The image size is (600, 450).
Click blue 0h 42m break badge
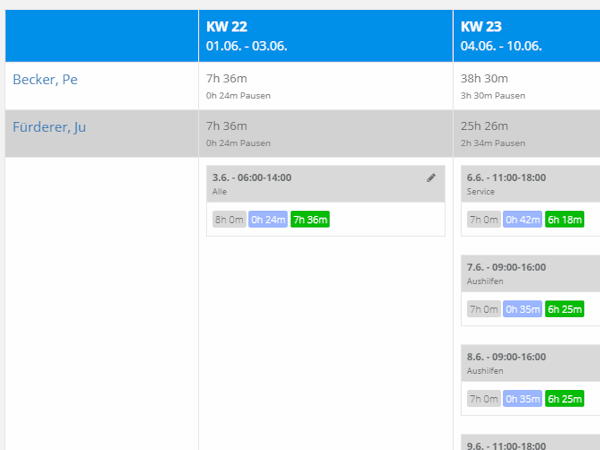tap(523, 220)
